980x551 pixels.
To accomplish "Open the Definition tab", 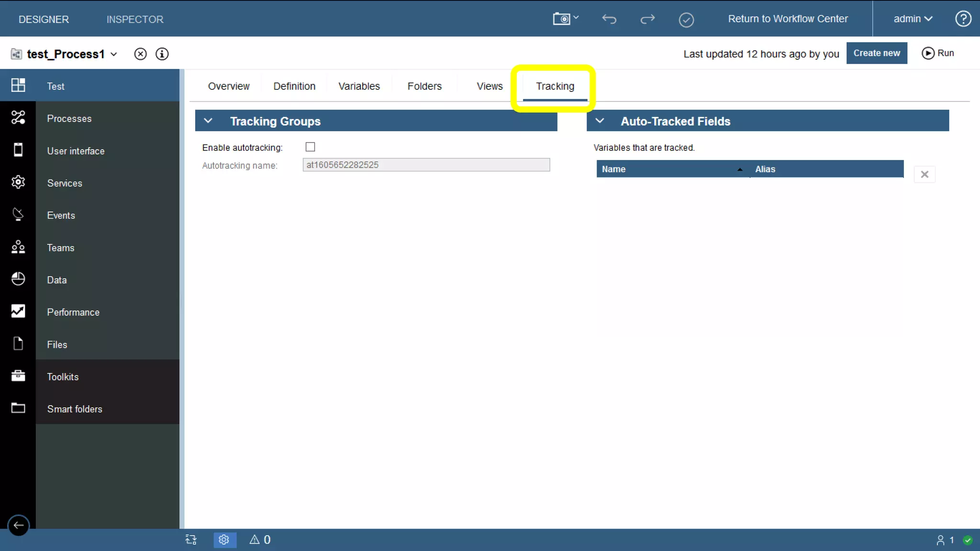I will [294, 86].
